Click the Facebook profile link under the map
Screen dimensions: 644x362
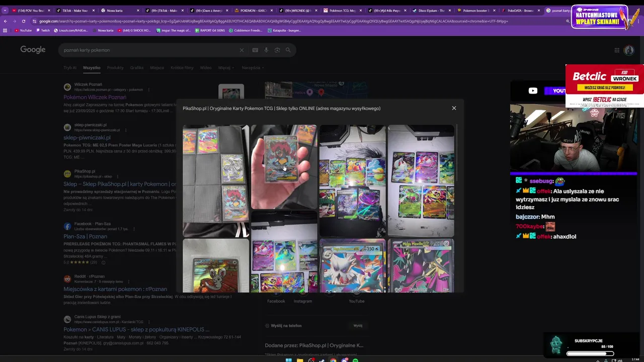(x=276, y=301)
